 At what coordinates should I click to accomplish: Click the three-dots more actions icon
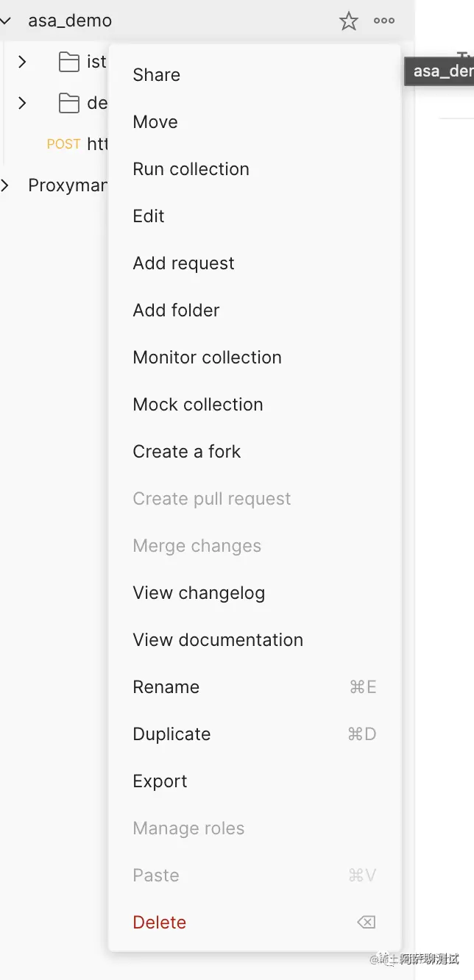click(384, 21)
